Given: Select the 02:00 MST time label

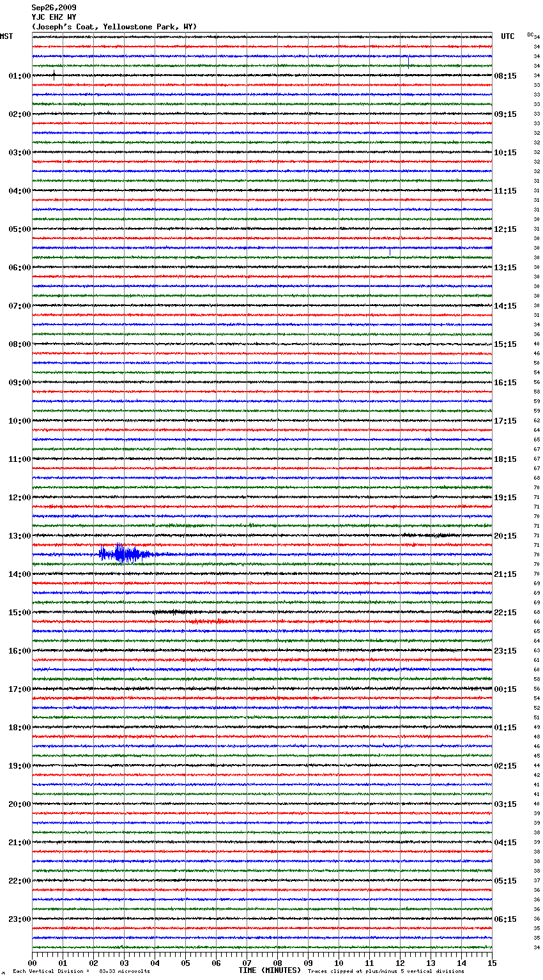Looking at the screenshot, I should click(20, 114).
